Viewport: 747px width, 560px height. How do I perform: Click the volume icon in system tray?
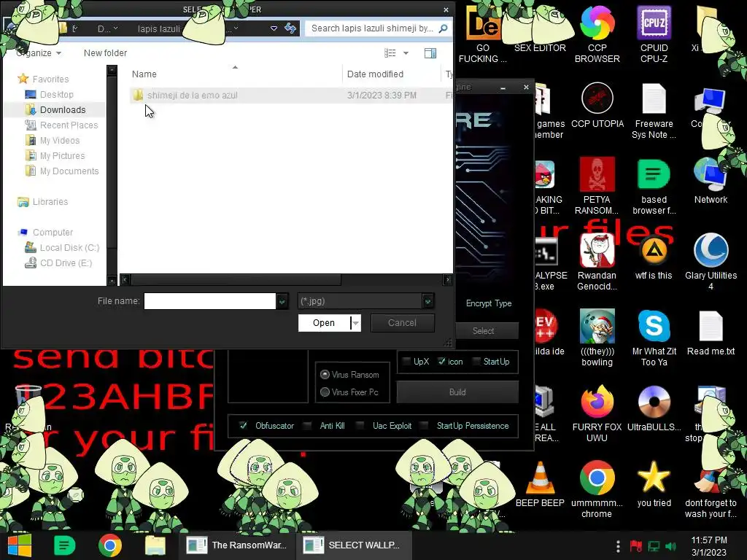tap(671, 546)
